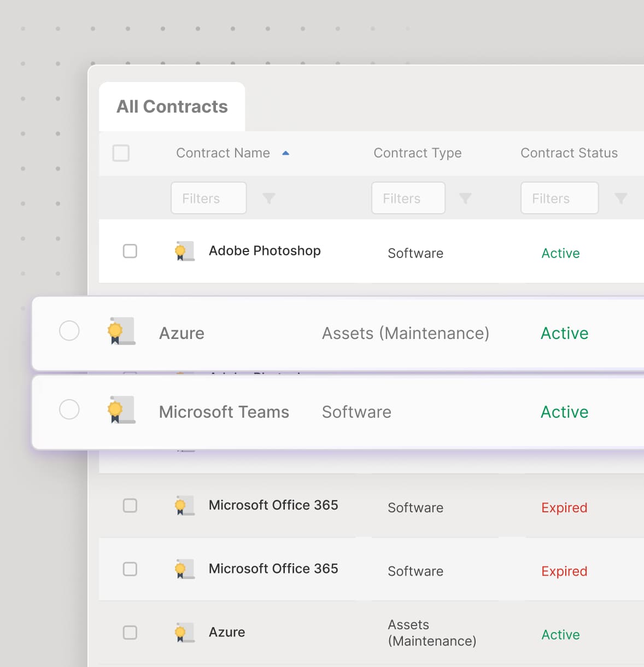Click Software type on Microsoft Teams card
Screen dimensions: 644x667
click(356, 412)
